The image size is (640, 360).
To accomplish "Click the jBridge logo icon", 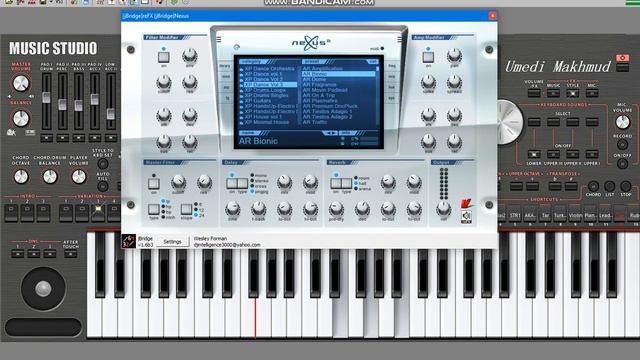I will (129, 241).
